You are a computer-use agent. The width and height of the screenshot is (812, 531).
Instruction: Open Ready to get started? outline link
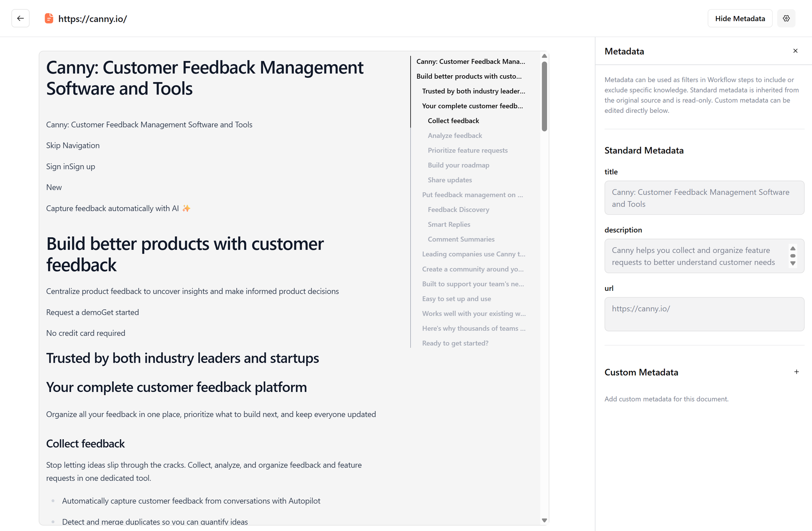click(x=455, y=343)
